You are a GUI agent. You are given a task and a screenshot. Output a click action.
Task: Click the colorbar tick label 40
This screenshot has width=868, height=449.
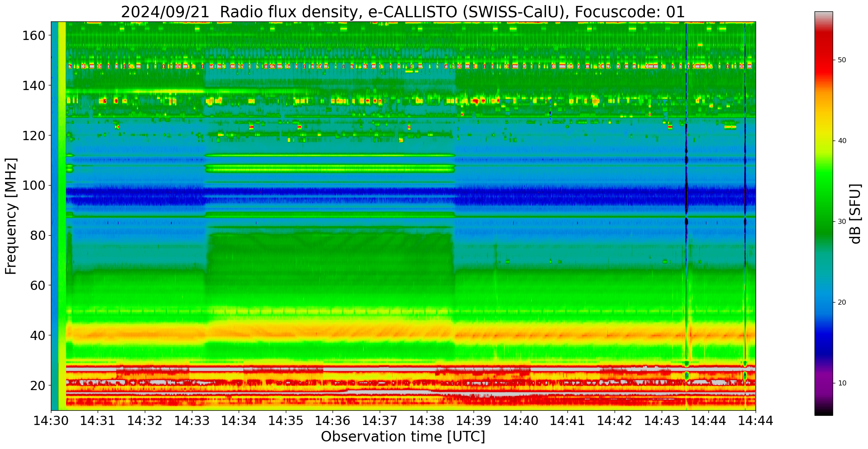pos(842,141)
